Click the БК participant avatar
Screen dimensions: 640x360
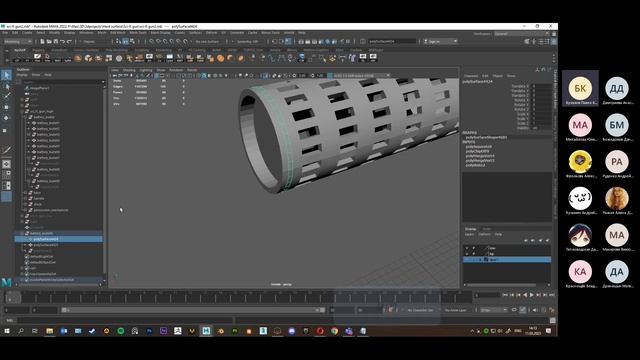(580, 88)
